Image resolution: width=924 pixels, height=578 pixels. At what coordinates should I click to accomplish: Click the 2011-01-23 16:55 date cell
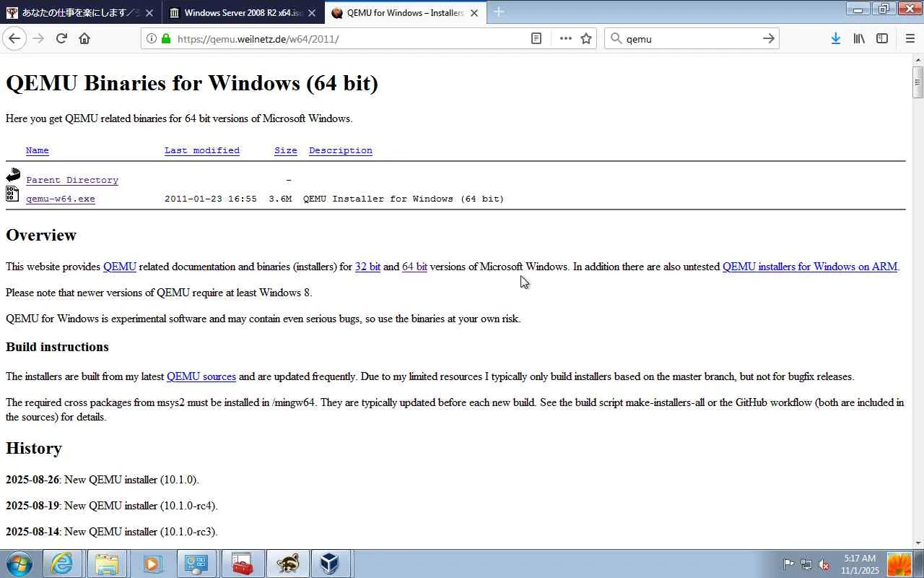coord(211,199)
